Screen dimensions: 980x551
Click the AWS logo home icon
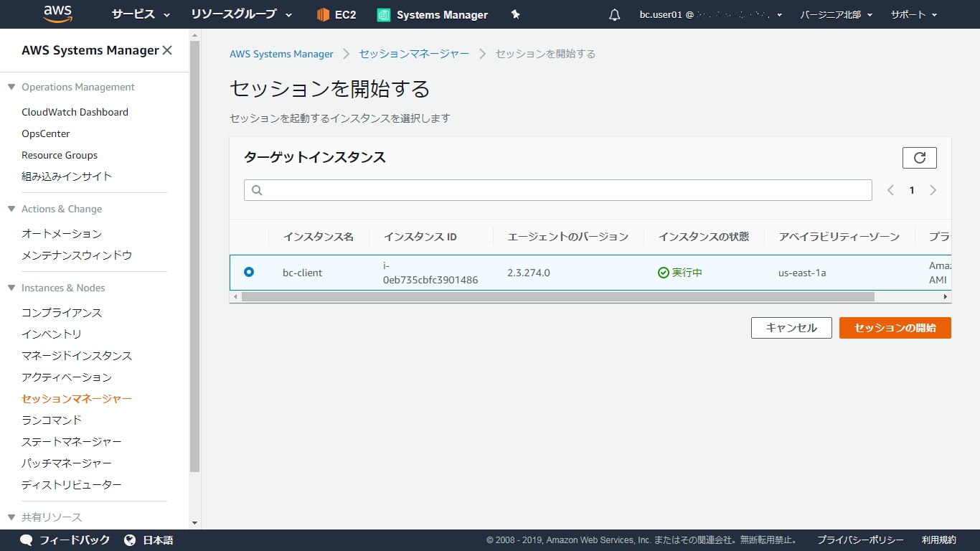coord(58,14)
